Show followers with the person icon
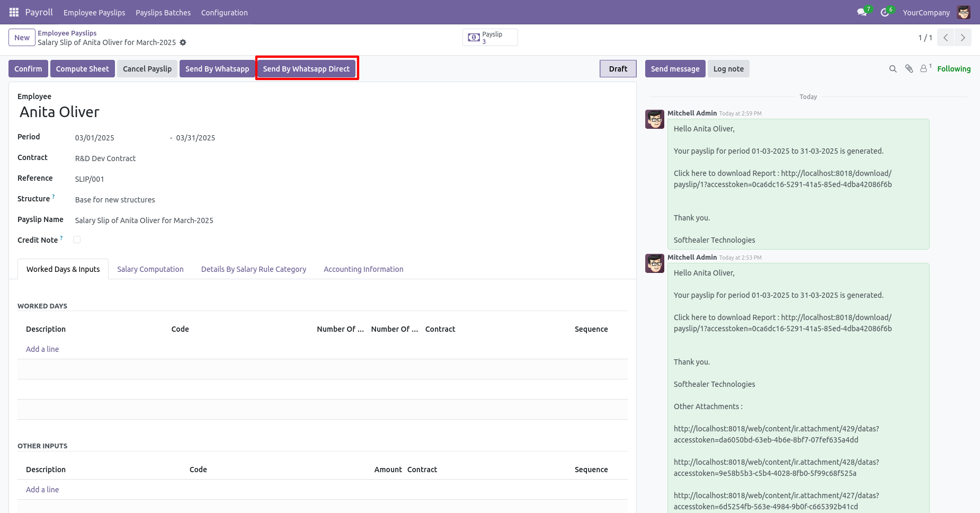 925,68
